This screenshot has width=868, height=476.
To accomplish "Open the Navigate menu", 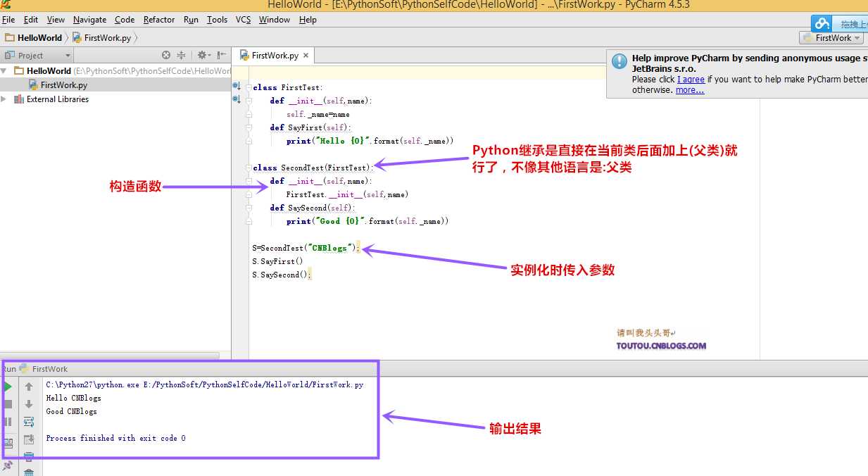I will pos(90,20).
